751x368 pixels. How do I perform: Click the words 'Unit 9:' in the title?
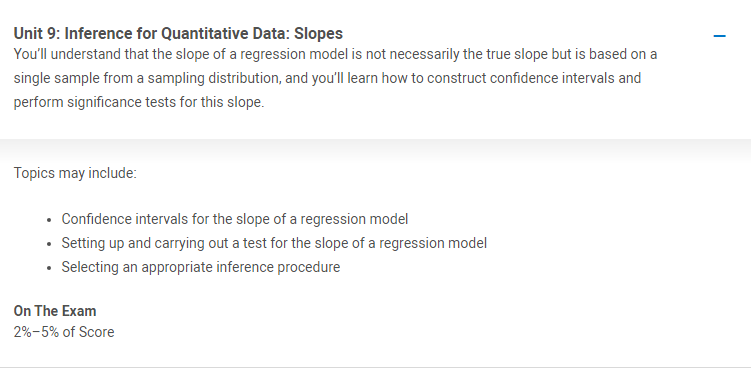tap(37, 34)
